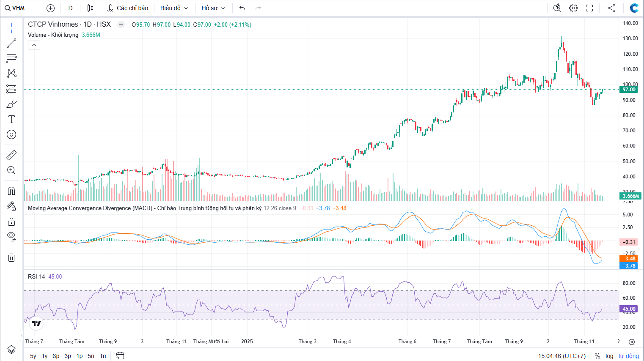The image size is (644, 361).
Task: Click the trash icon to remove drawings
Action: tap(11, 257)
